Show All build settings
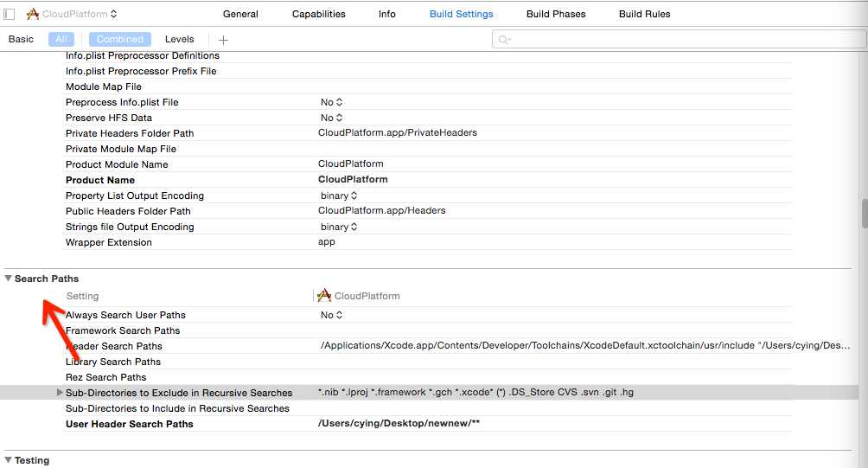868x468 pixels. click(x=61, y=39)
